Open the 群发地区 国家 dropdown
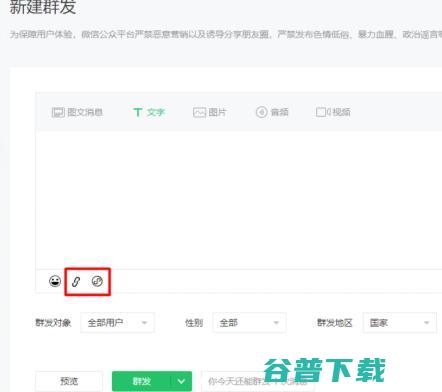The height and width of the screenshot is (392, 442). [400, 323]
